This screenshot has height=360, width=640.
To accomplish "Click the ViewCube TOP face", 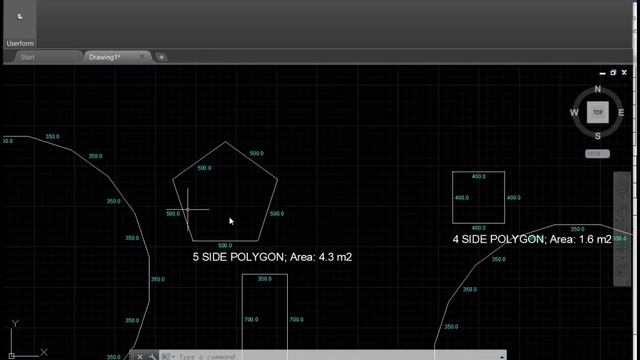I will pos(598,112).
